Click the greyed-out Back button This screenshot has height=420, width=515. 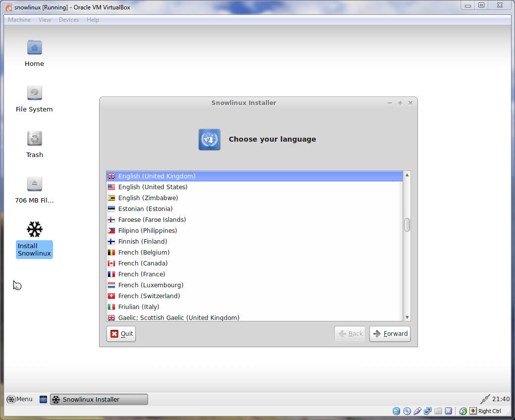click(x=350, y=334)
